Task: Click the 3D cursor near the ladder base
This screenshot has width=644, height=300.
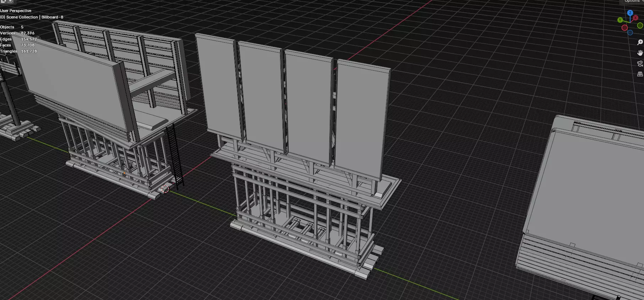Action: [165, 189]
